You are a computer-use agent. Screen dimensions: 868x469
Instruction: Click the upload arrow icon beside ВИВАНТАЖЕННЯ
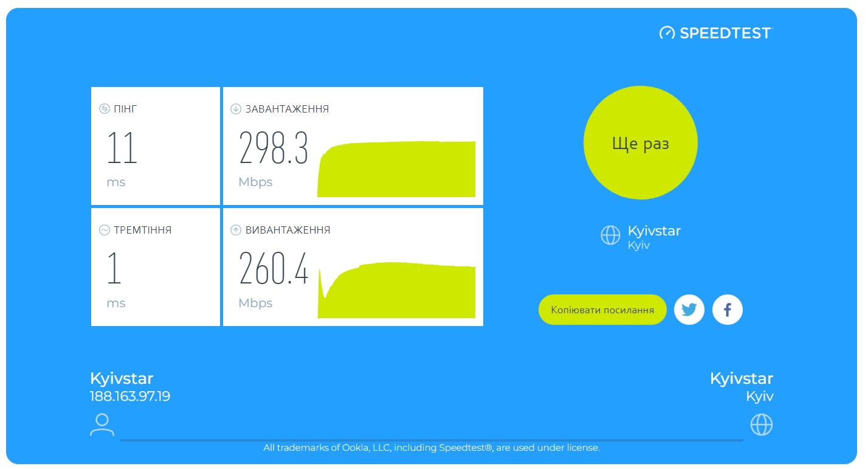click(236, 231)
